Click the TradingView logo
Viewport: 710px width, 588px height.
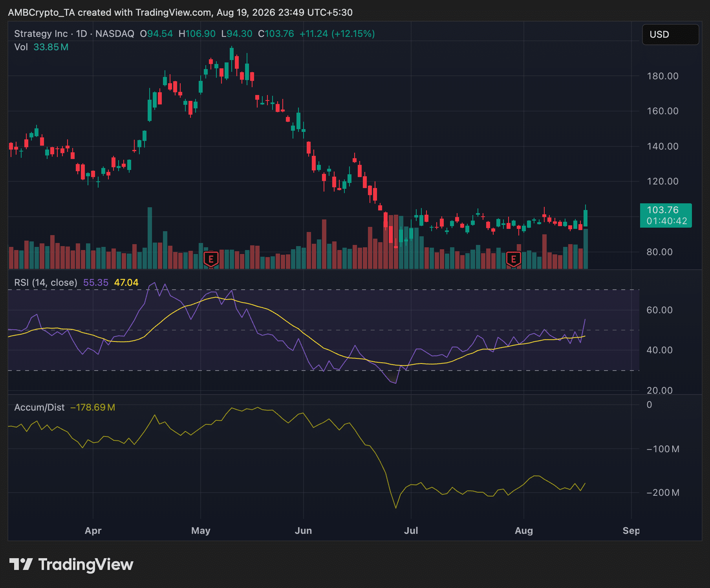point(71,564)
